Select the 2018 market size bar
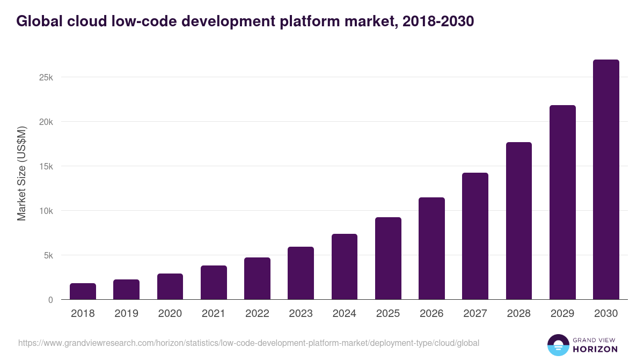Viewport: 644px width, 362px height. tap(83, 291)
